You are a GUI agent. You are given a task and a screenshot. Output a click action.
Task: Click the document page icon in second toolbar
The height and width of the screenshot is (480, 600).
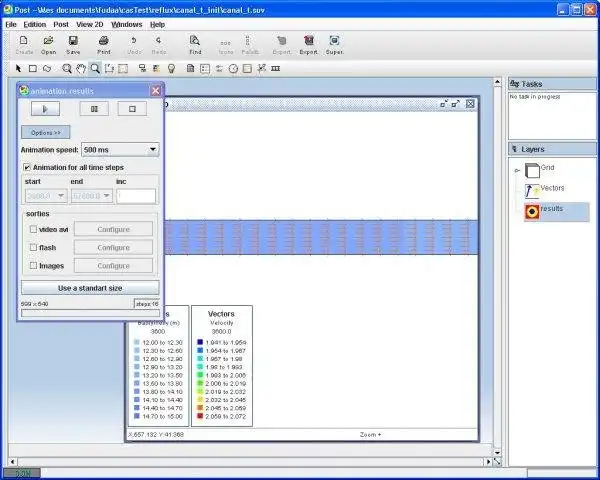click(x=190, y=69)
